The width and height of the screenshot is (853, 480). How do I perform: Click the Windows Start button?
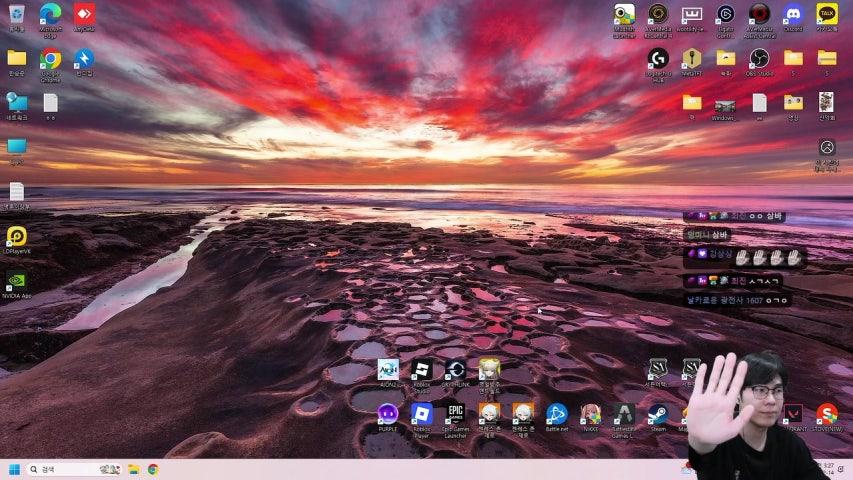click(14, 469)
